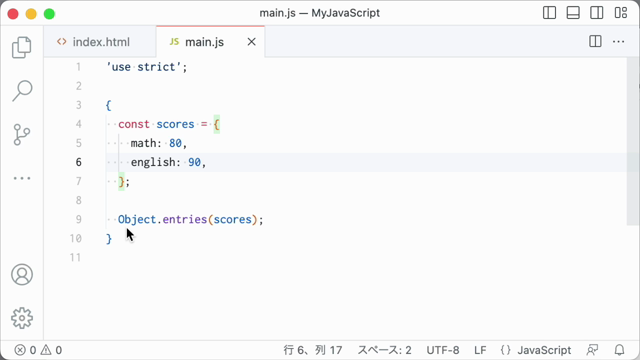This screenshot has height=360, width=640.
Task: Click the word scores in the const declaration
Action: point(176,124)
